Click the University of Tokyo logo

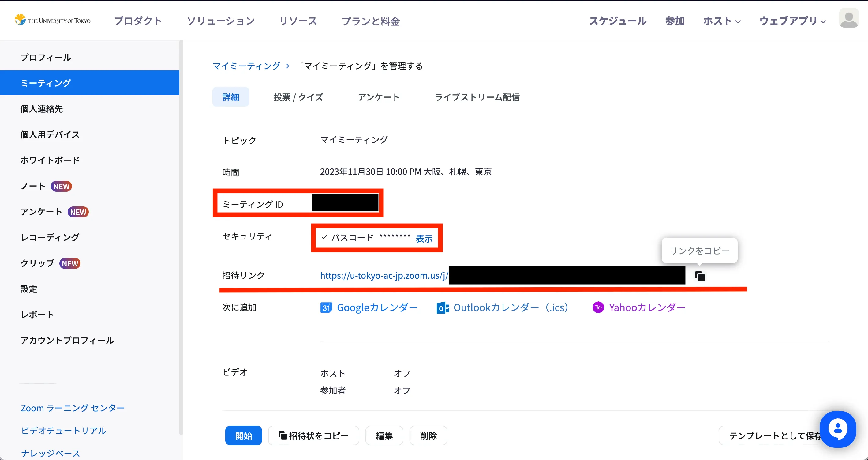[x=53, y=20]
